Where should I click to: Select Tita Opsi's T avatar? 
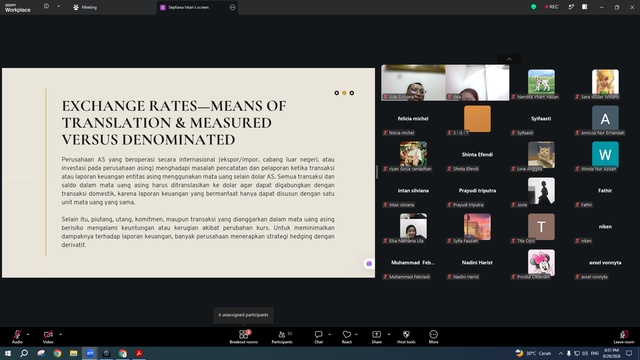[x=541, y=227]
